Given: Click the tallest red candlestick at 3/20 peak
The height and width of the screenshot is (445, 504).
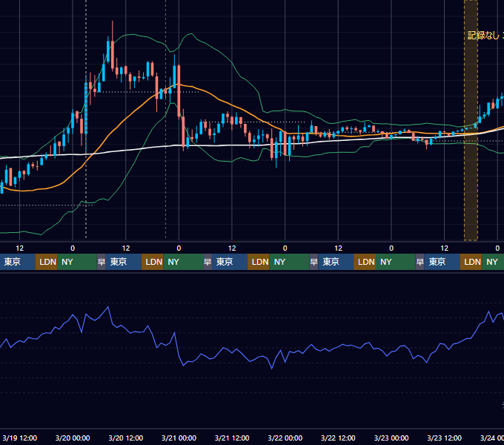Looking at the screenshot, I should click(x=113, y=55).
